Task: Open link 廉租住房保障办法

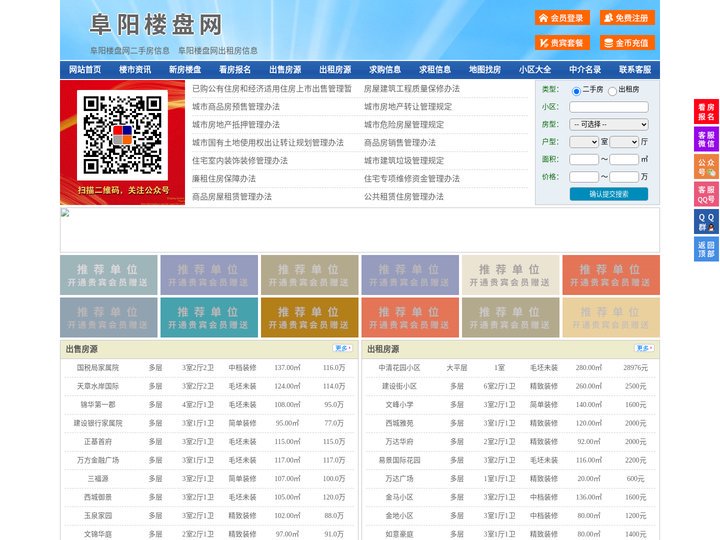Action: point(224,179)
